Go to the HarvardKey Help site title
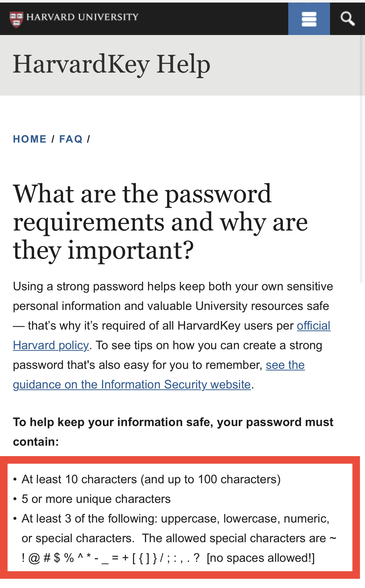Viewport: 365px width, 588px height. (x=111, y=64)
